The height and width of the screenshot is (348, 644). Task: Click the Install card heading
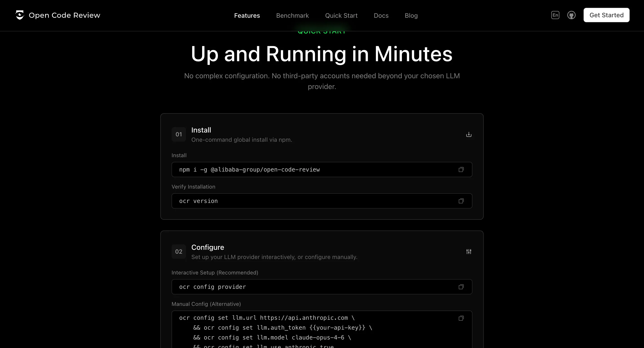coord(201,130)
